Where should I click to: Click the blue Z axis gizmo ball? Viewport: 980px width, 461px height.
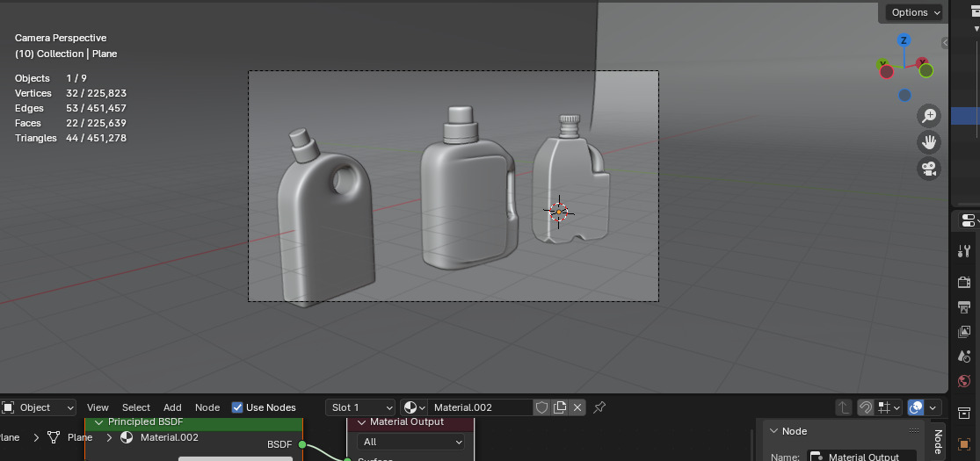coord(904,40)
